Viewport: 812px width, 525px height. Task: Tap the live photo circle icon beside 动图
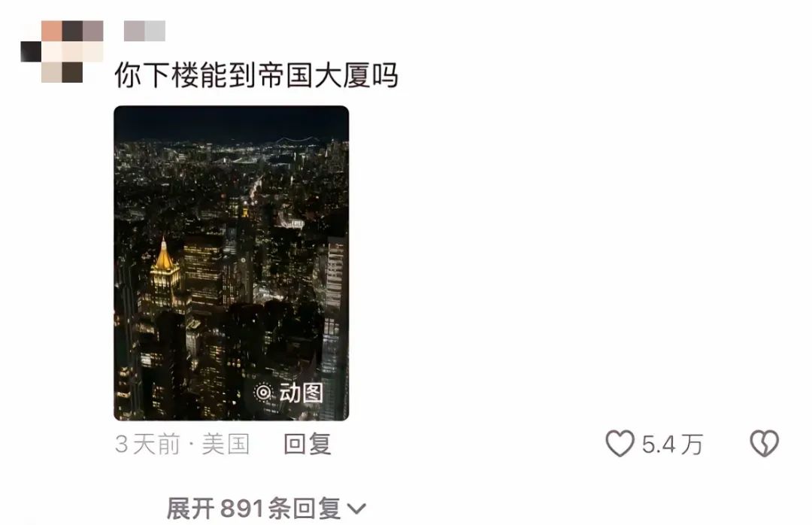pos(264,393)
